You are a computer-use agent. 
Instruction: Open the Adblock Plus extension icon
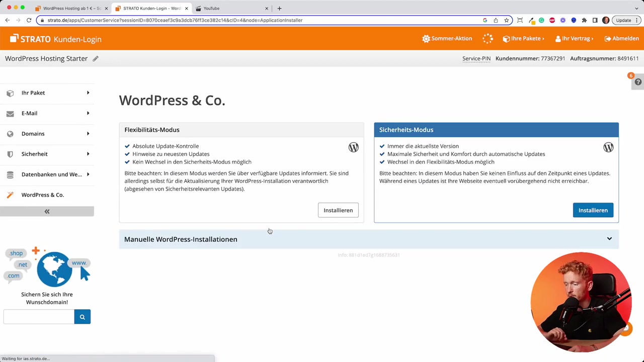pyautogui.click(x=552, y=20)
